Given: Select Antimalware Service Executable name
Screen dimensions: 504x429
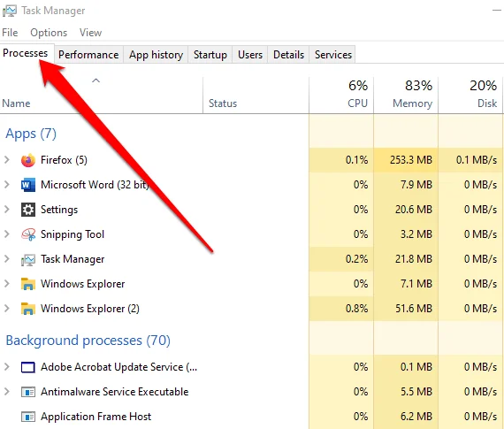Looking at the screenshot, I should click(114, 392).
